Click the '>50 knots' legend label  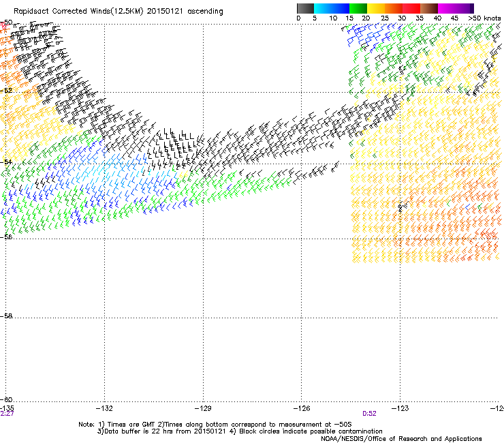tap(484, 18)
